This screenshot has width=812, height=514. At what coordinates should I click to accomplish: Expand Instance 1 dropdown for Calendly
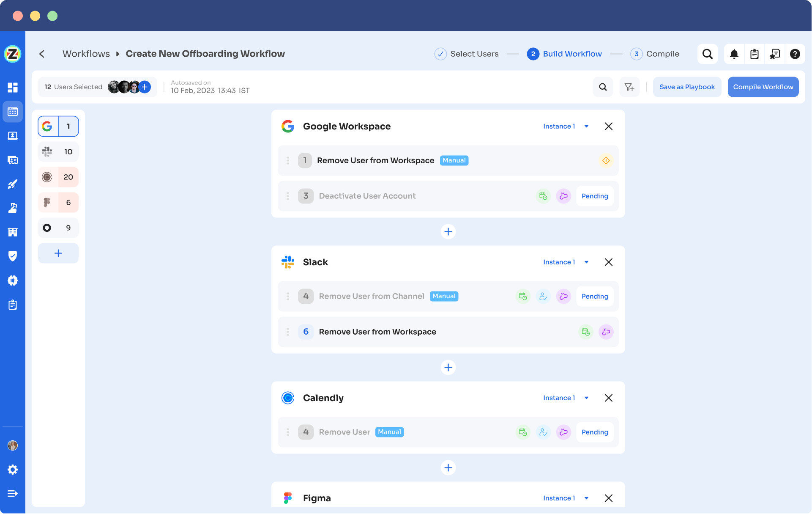[585, 398]
